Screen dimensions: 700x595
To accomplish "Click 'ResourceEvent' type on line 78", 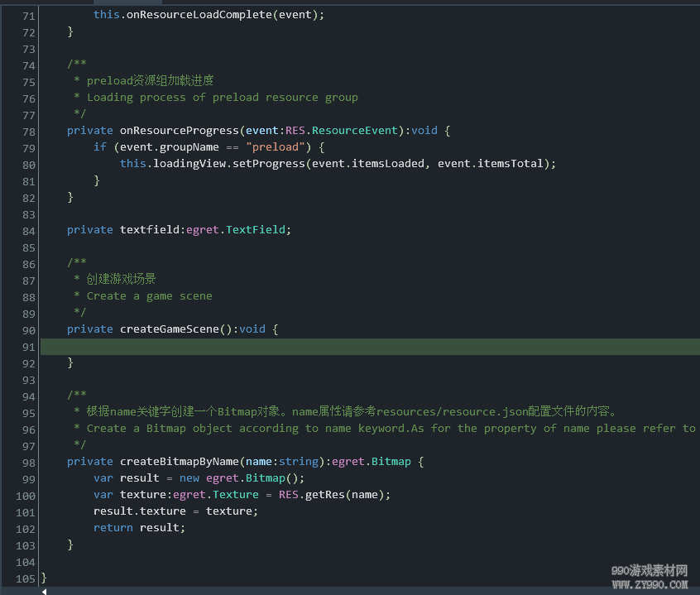I will 354,131.
